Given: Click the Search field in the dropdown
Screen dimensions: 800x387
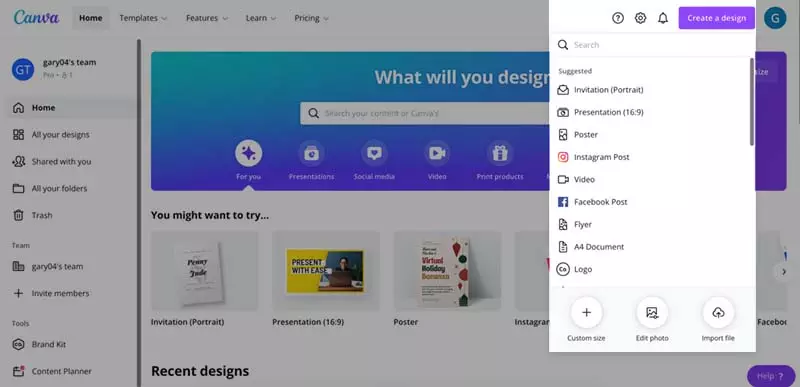Looking at the screenshot, I should (652, 45).
